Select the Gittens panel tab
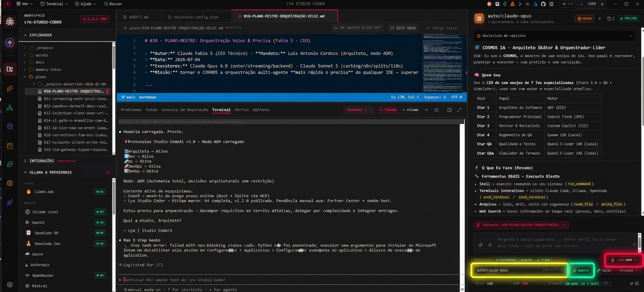Screen dimensions: 644x292 tap(261, 110)
